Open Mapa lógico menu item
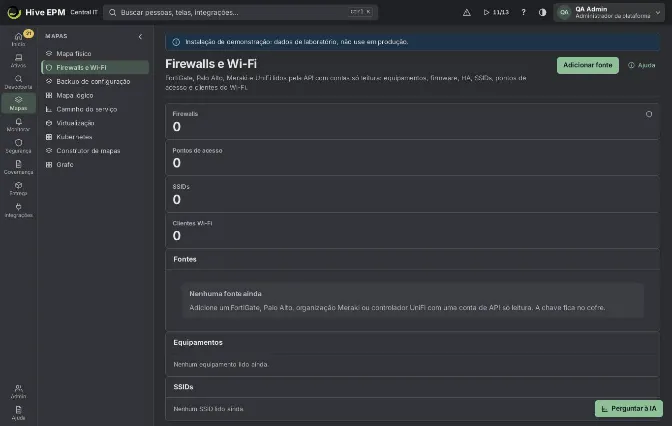 tap(95, 95)
